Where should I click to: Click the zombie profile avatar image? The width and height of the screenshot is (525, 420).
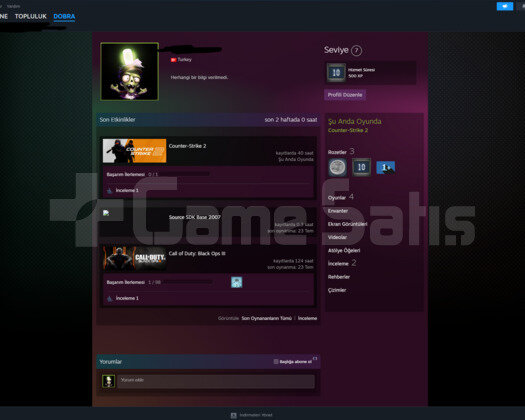click(x=130, y=71)
